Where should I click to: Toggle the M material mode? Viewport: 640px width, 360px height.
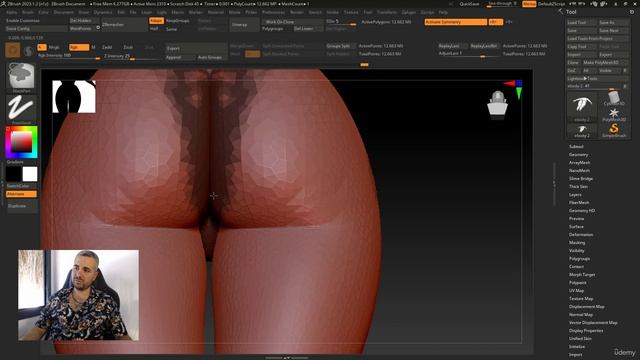(x=93, y=47)
